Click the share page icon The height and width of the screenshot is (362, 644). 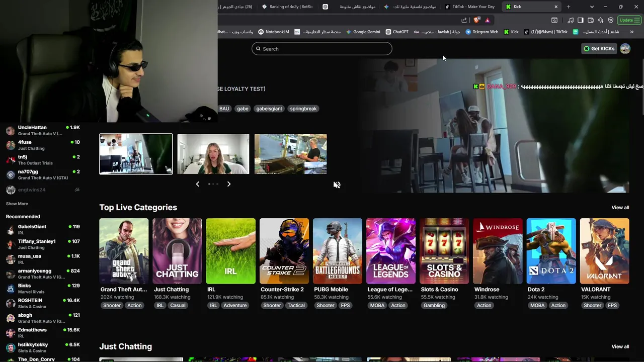[x=464, y=20]
